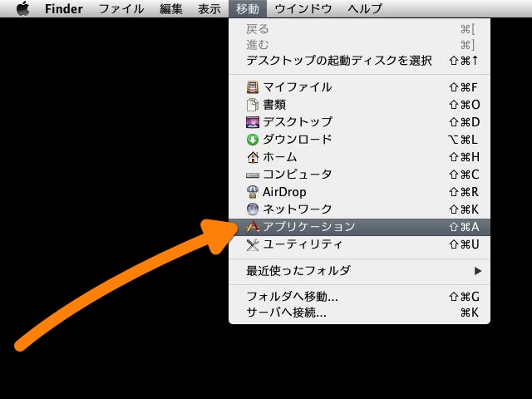Click the マイファイル drawer icon
532x399 pixels.
[253, 87]
